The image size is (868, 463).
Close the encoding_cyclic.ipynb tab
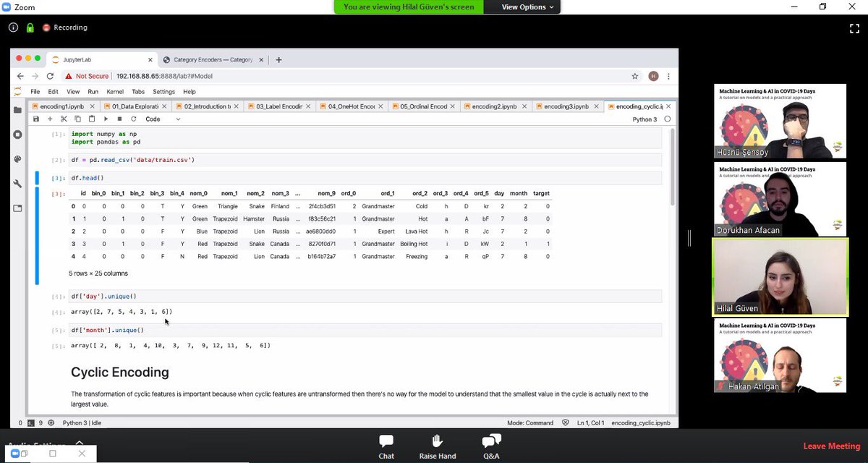tap(670, 106)
